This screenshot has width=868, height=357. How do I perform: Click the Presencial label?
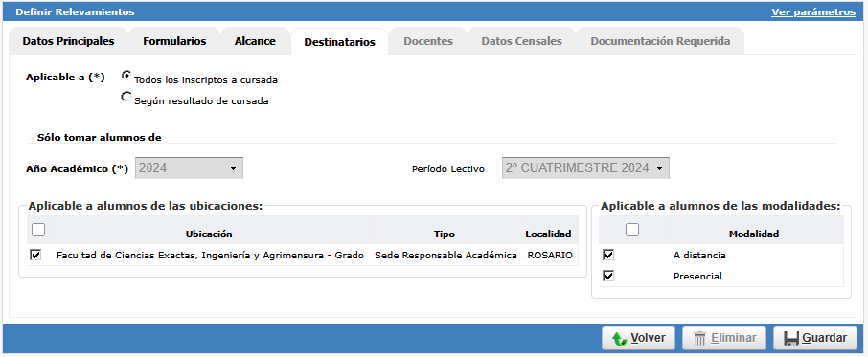coord(697,277)
